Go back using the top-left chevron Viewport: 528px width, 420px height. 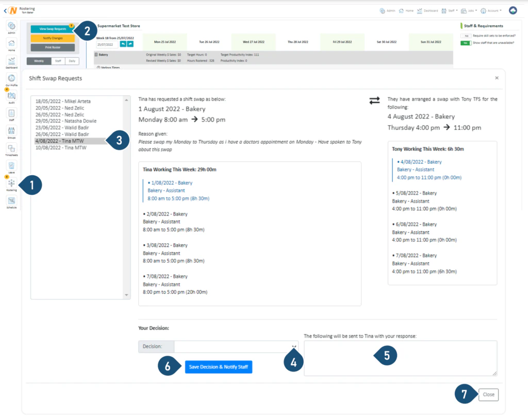click(5, 11)
